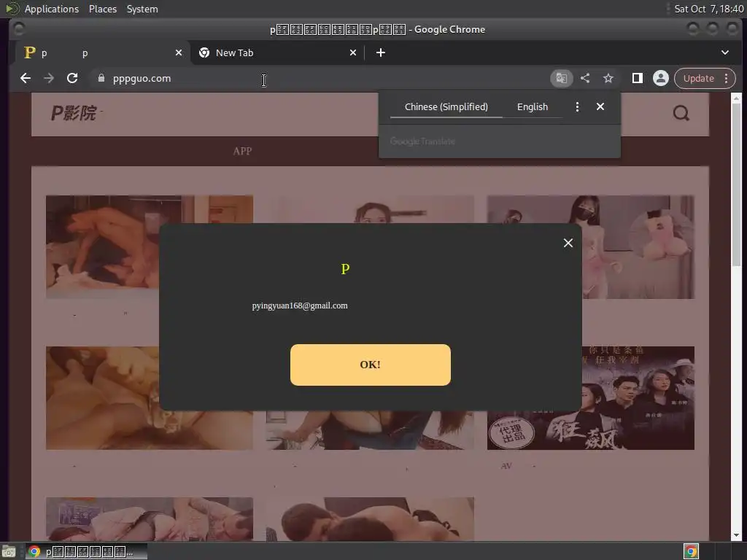Switch translation to English tab
Viewport: 747px width, 560px height.
pyautogui.click(x=532, y=106)
